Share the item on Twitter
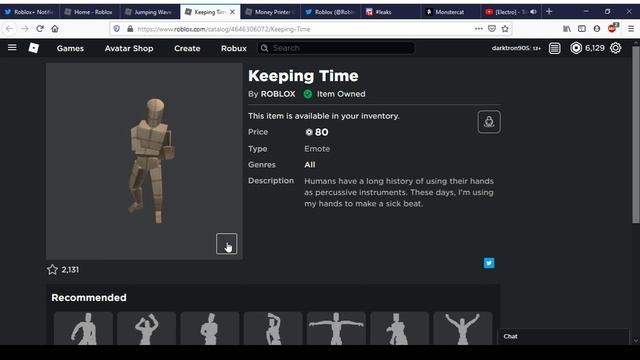 point(489,263)
